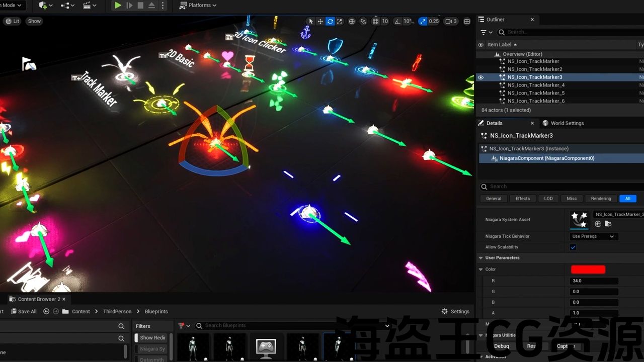Toggle world/local coordinate space globe icon
644x362 pixels.
[352, 21]
